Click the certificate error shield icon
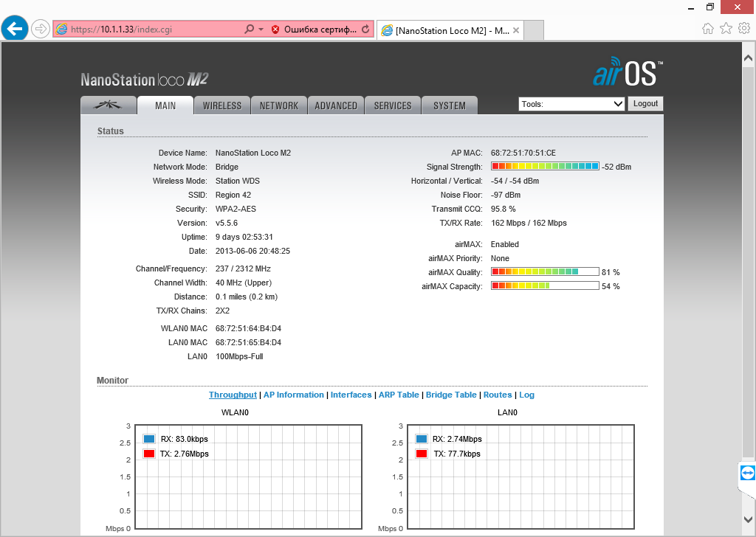This screenshot has width=756, height=537. [x=275, y=30]
